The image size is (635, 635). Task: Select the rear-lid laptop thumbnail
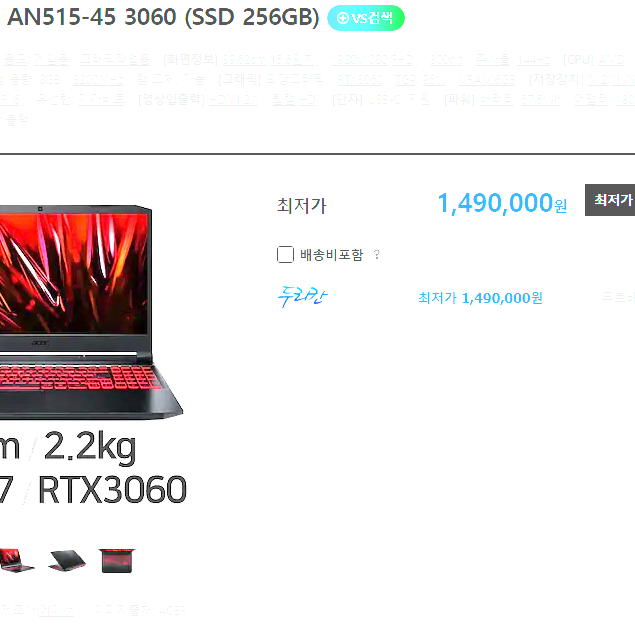67,560
